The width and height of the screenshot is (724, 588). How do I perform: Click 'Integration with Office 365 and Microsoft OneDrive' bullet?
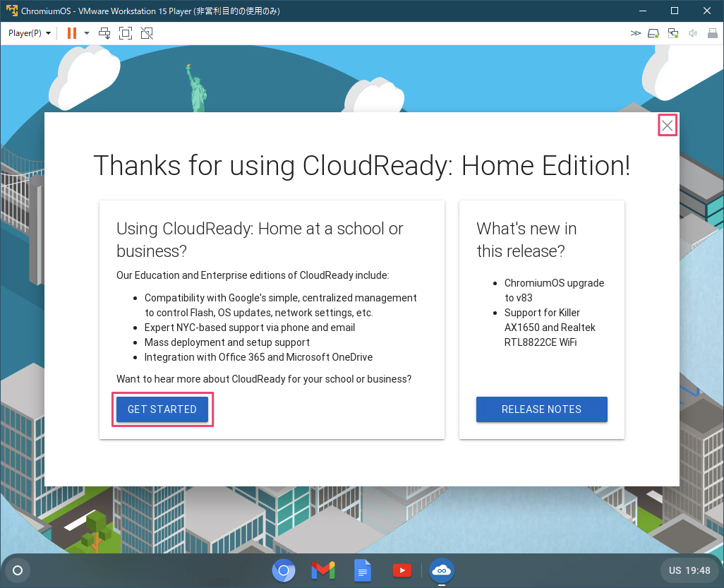click(x=258, y=357)
